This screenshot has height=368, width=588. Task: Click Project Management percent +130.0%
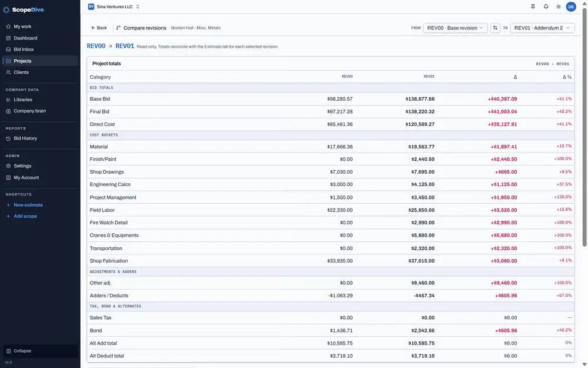[563, 197]
